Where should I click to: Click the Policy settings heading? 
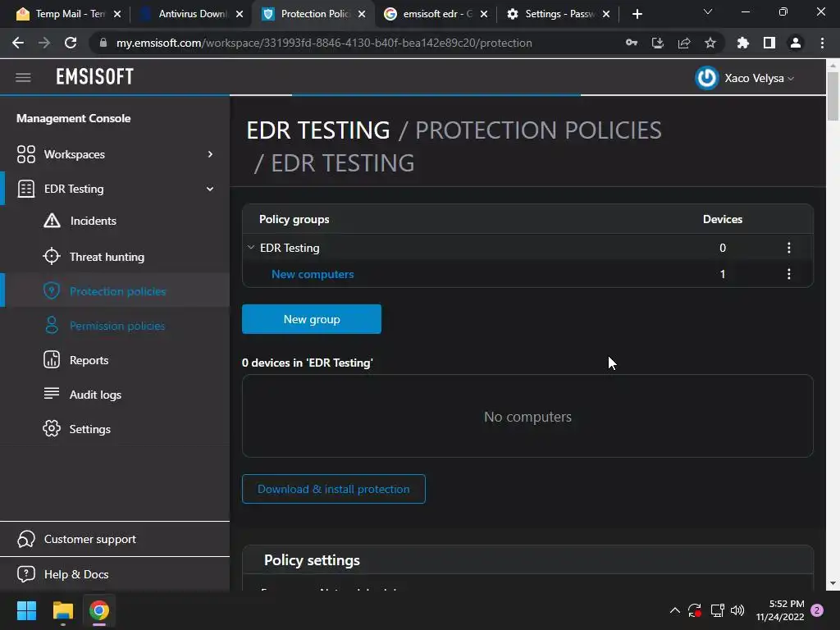[x=312, y=560]
